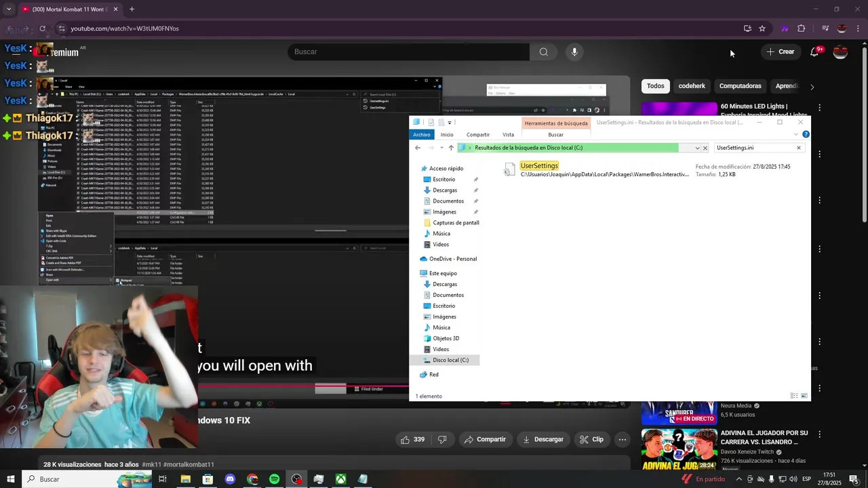The image size is (868, 488).
Task: Select Red in navigation pane
Action: coord(433,375)
